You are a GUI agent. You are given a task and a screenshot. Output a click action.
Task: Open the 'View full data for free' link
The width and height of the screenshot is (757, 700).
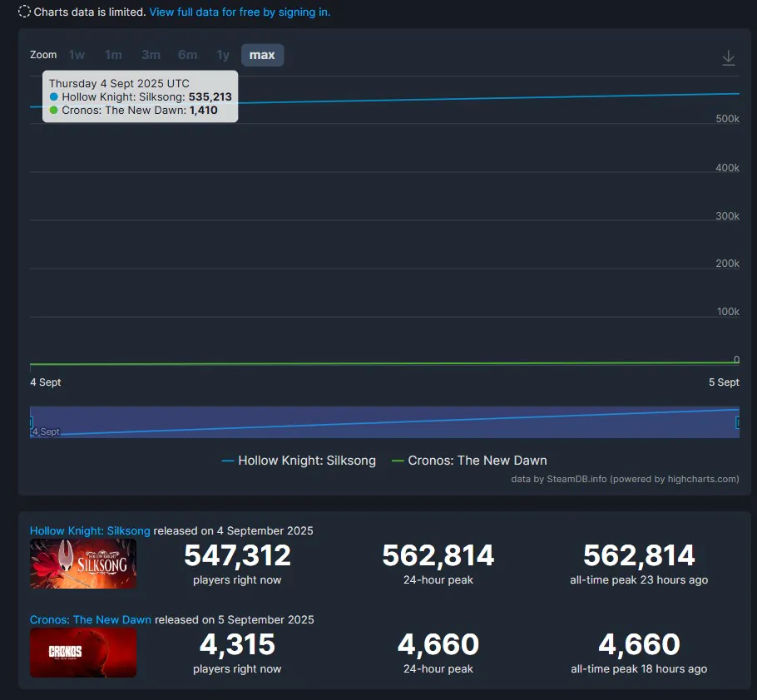pyautogui.click(x=240, y=12)
